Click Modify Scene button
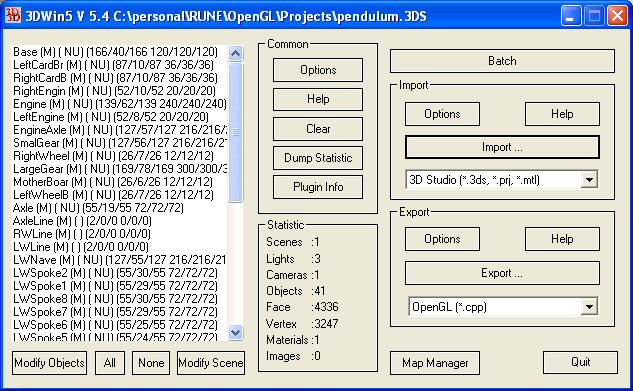 coord(211,363)
